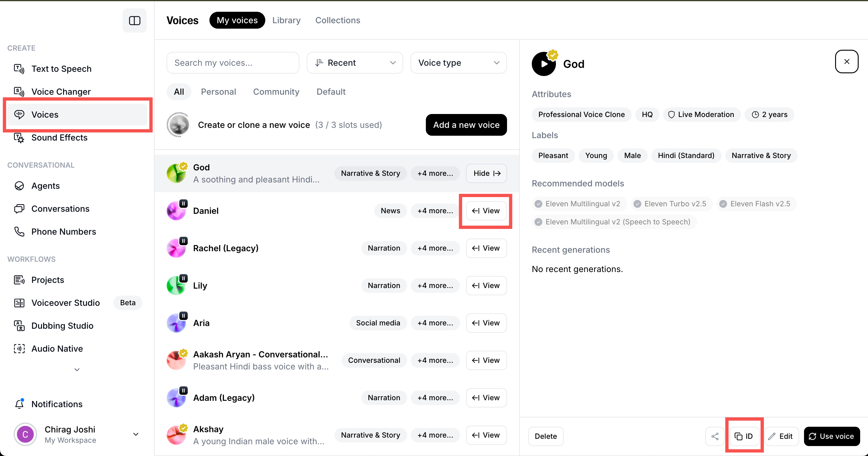Open Audio Native
The width and height of the screenshot is (868, 456).
[57, 349]
